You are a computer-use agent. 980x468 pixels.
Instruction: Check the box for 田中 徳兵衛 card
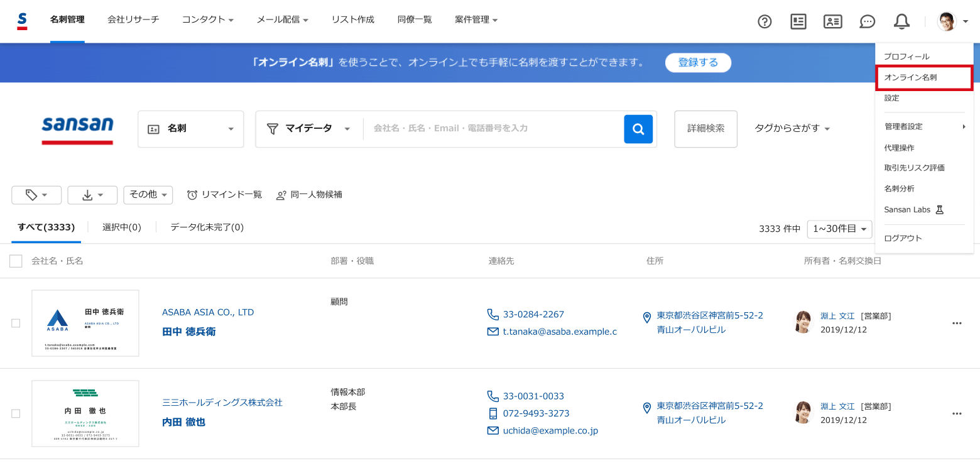(x=16, y=323)
